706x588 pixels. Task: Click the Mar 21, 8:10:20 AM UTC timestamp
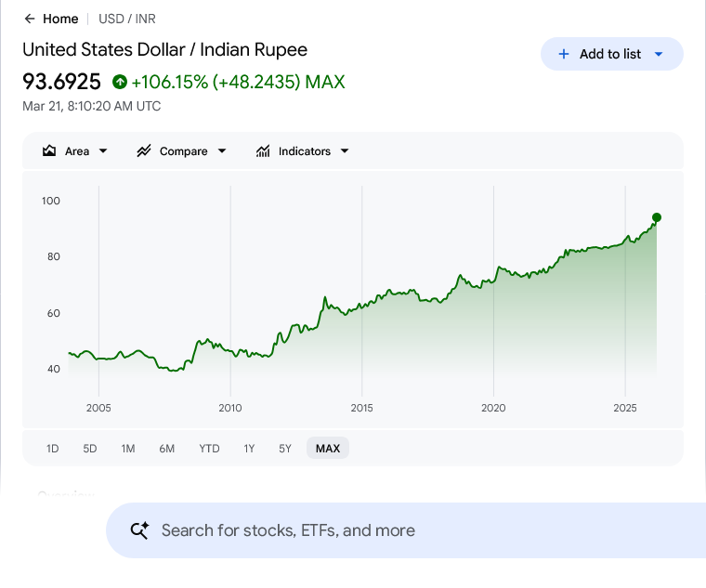coord(92,106)
